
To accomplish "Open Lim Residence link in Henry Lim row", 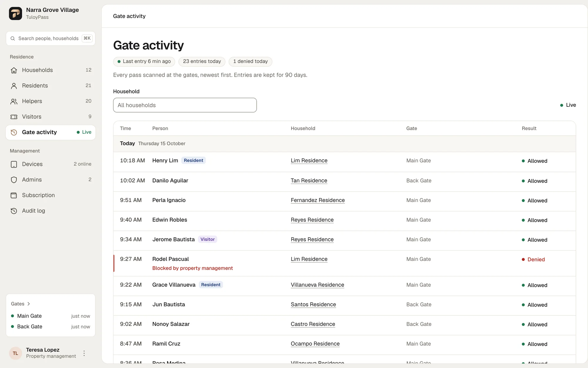I will [x=309, y=161].
